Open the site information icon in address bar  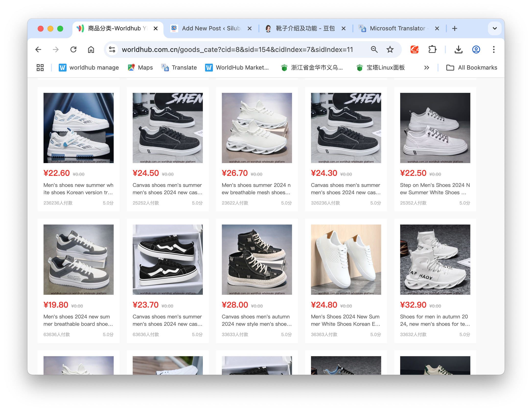(112, 49)
